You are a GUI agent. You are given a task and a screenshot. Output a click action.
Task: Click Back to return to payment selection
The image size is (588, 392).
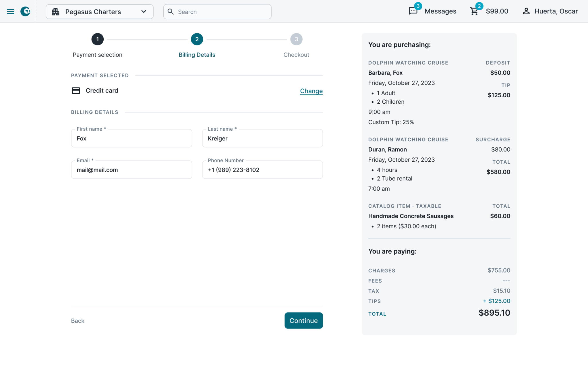pos(78,320)
